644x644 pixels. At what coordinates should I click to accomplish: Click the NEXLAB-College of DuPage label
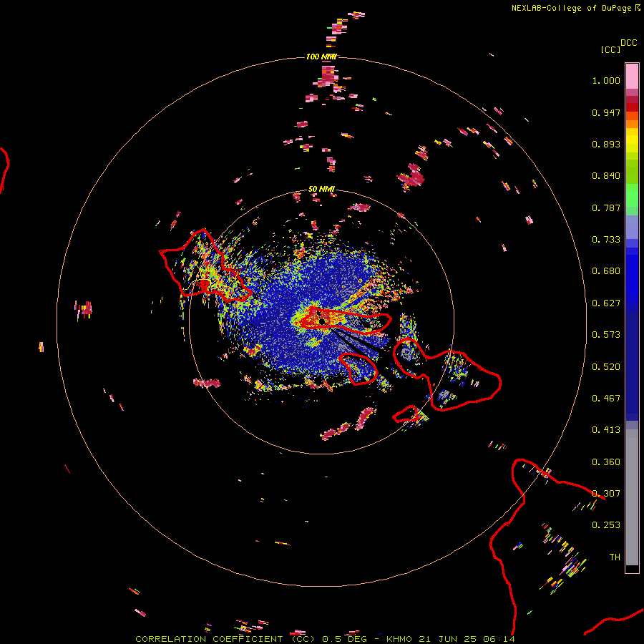(571, 8)
